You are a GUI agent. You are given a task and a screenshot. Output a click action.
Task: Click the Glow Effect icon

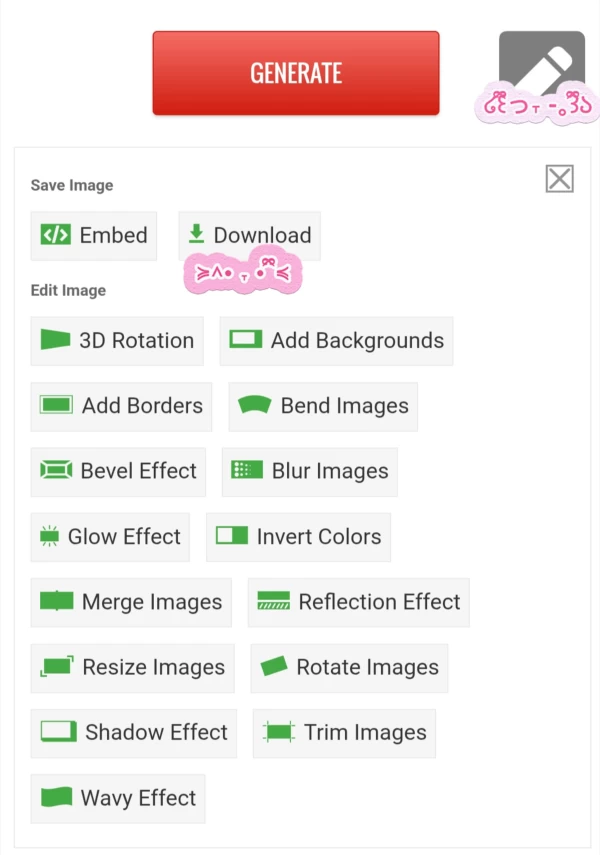pyautogui.click(x=49, y=537)
